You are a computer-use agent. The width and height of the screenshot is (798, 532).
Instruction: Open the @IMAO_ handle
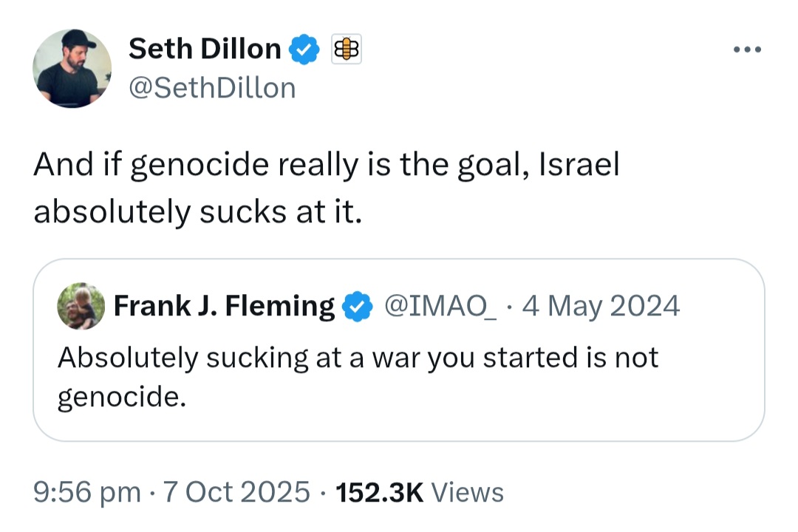coord(440,306)
